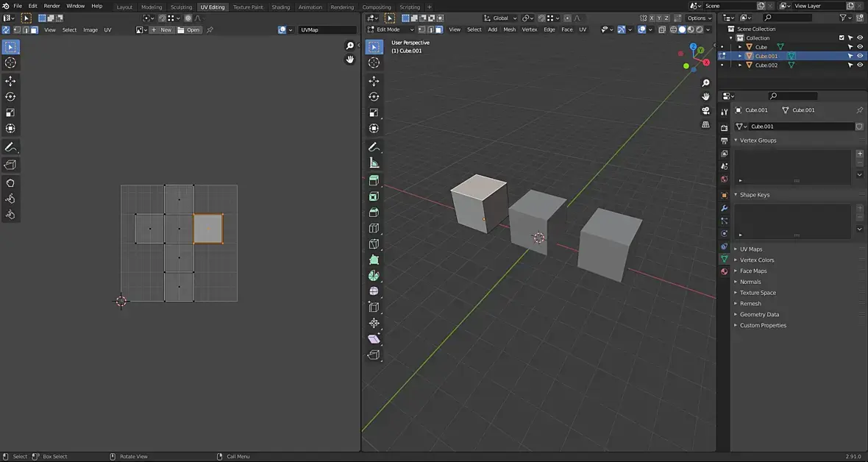Expand the UV Maps panel

[750, 249]
